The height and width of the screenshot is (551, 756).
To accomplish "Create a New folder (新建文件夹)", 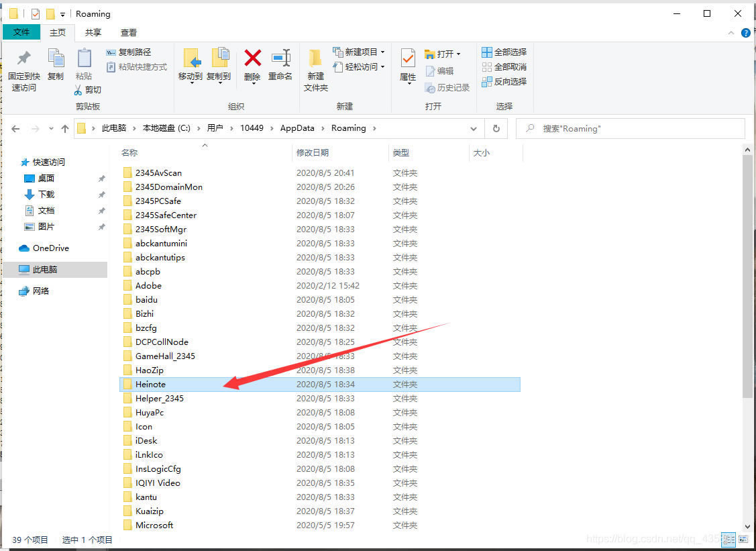I will (x=316, y=70).
